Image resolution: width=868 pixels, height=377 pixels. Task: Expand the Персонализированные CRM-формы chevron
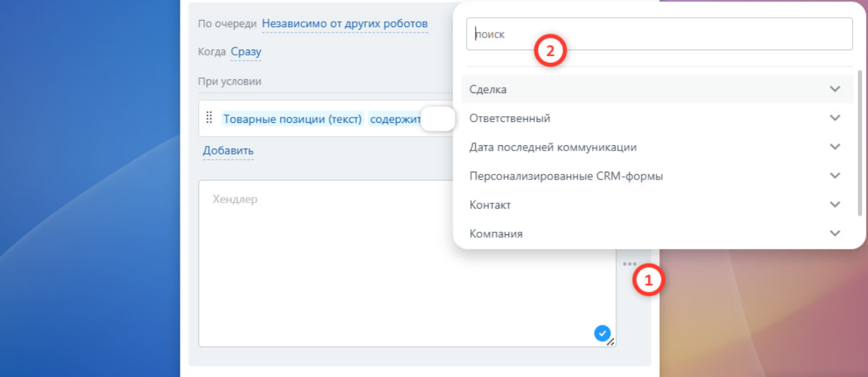coord(835,176)
